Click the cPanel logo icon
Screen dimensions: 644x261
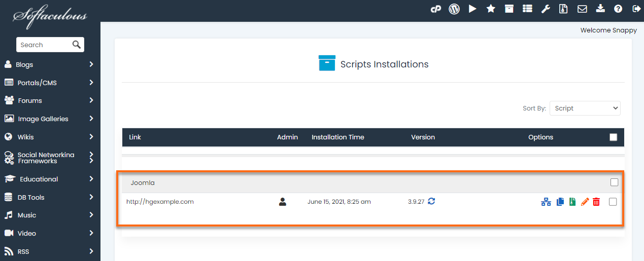point(435,9)
